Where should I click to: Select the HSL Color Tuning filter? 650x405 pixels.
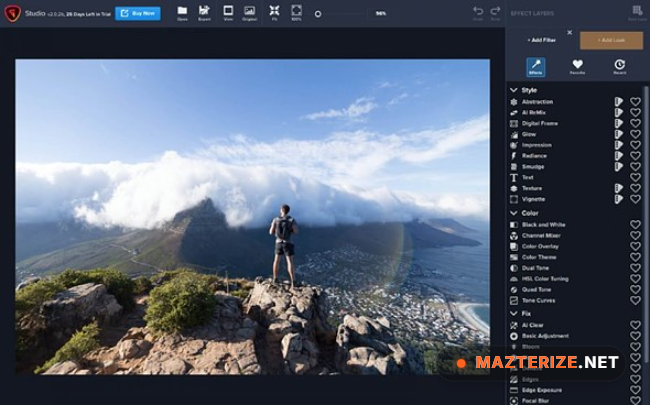(x=545, y=279)
